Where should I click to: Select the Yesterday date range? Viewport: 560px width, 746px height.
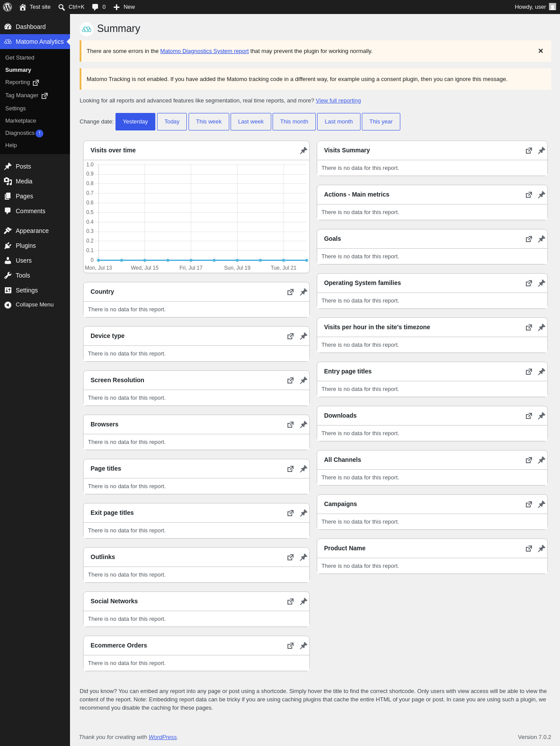coord(135,122)
